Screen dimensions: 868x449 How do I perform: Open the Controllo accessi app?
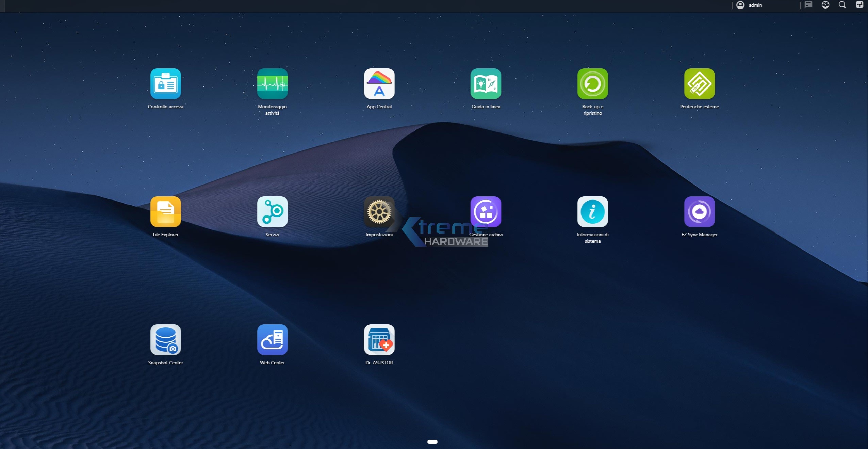165,84
